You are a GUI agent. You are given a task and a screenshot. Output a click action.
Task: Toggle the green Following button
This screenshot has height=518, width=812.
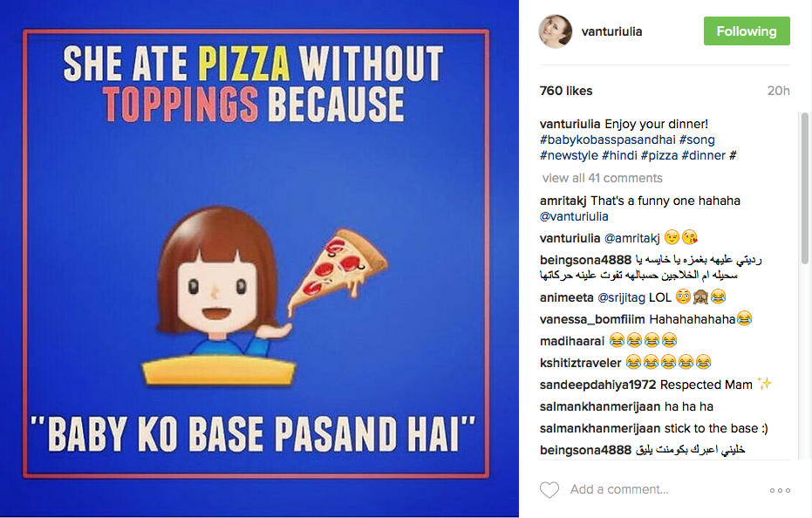click(746, 31)
